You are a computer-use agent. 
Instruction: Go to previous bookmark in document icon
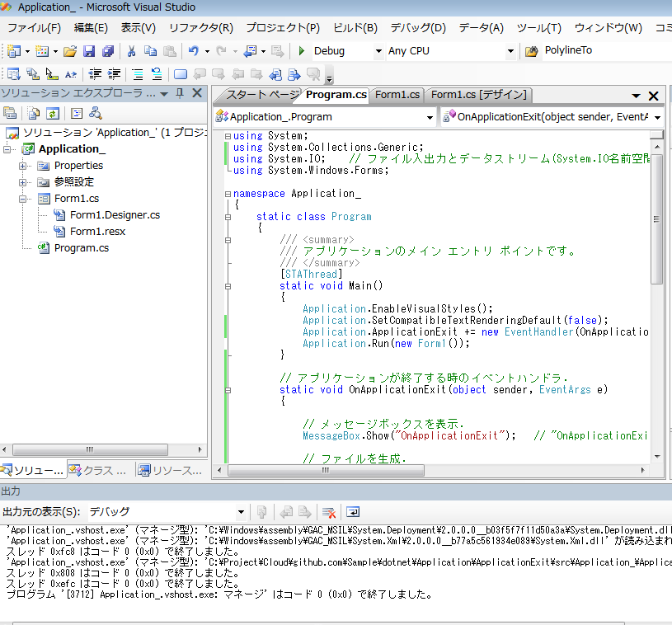275,74
